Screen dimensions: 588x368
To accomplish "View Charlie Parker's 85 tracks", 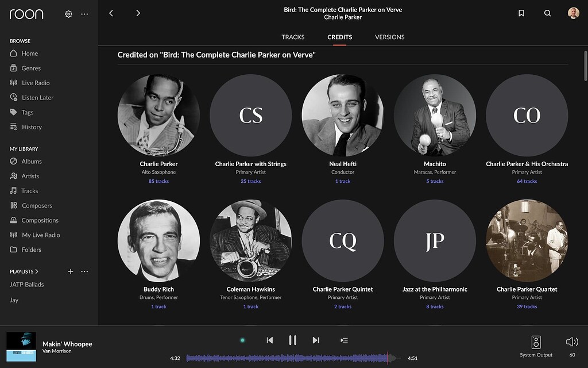I will [x=158, y=181].
